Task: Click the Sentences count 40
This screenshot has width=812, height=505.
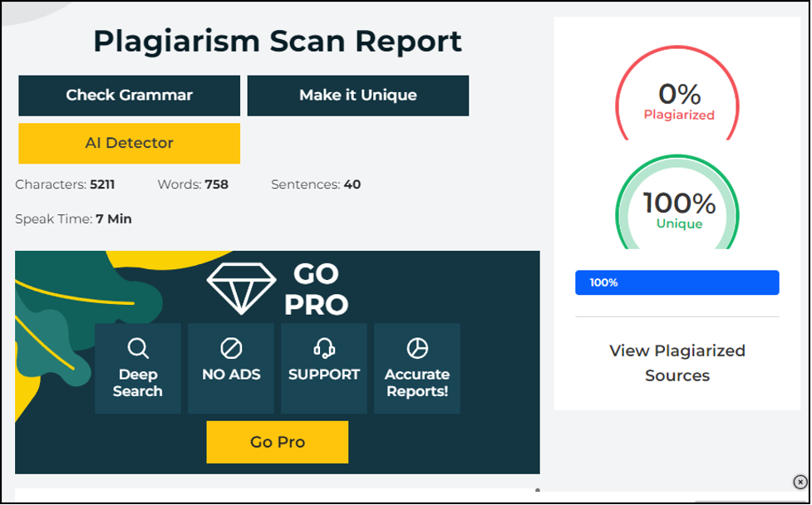Action: 352,184
